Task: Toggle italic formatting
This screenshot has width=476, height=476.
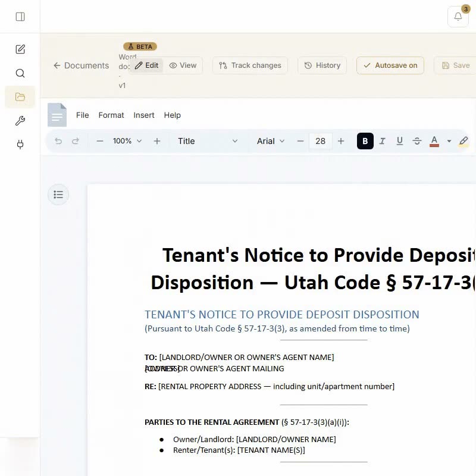Action: point(383,141)
